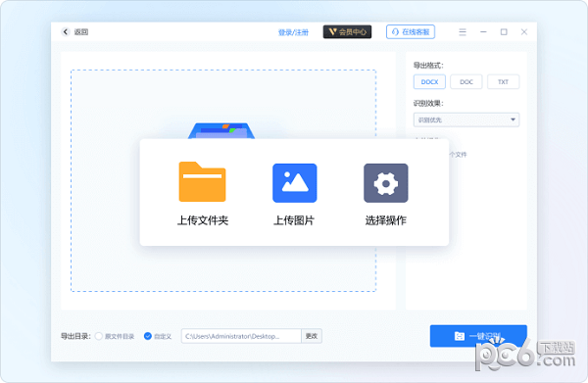Image resolution: width=588 pixels, height=383 pixels.
Task: Click the export path input field
Action: pos(241,336)
